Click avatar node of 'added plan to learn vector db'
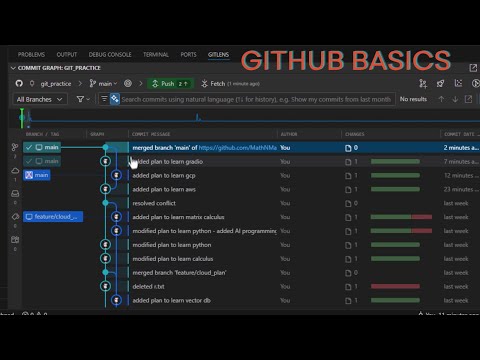Viewport: 480px width, 360px height. pos(116,300)
